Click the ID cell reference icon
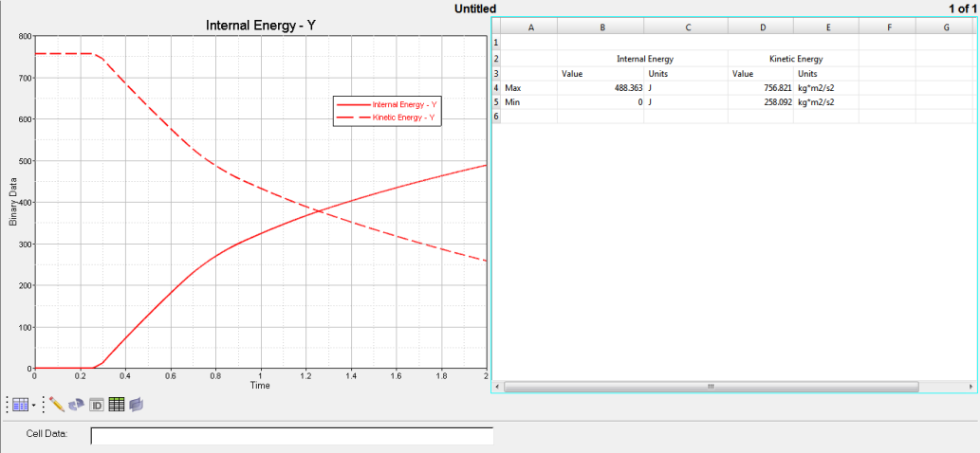980x453 pixels. 97,405
